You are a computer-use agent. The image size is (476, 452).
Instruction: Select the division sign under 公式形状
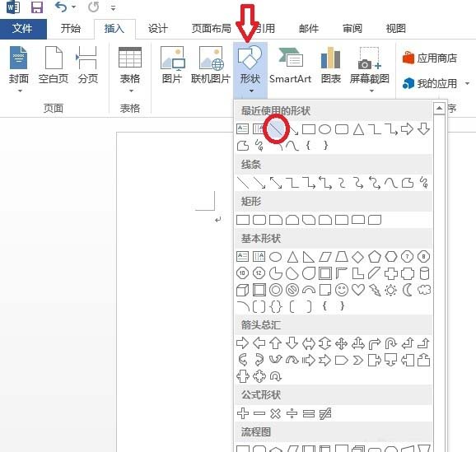(292, 413)
